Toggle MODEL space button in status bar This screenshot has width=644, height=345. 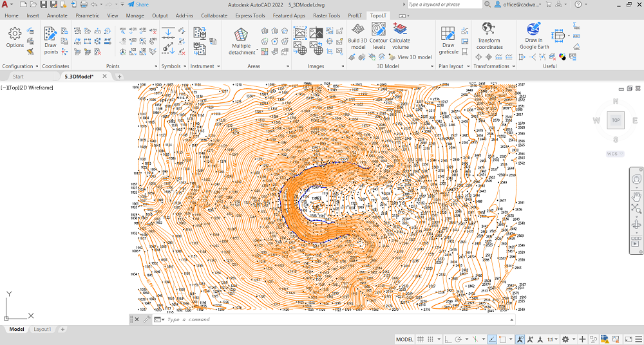404,339
